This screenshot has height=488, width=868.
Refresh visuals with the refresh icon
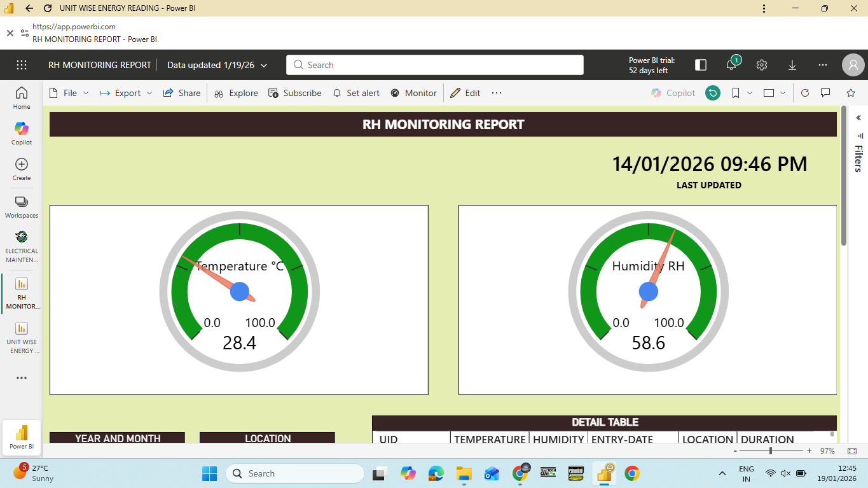(804, 93)
